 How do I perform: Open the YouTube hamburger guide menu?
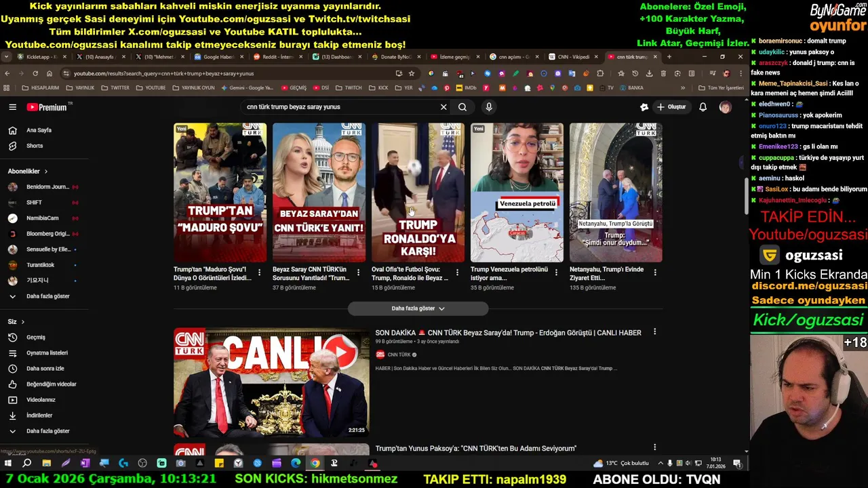pos(12,107)
